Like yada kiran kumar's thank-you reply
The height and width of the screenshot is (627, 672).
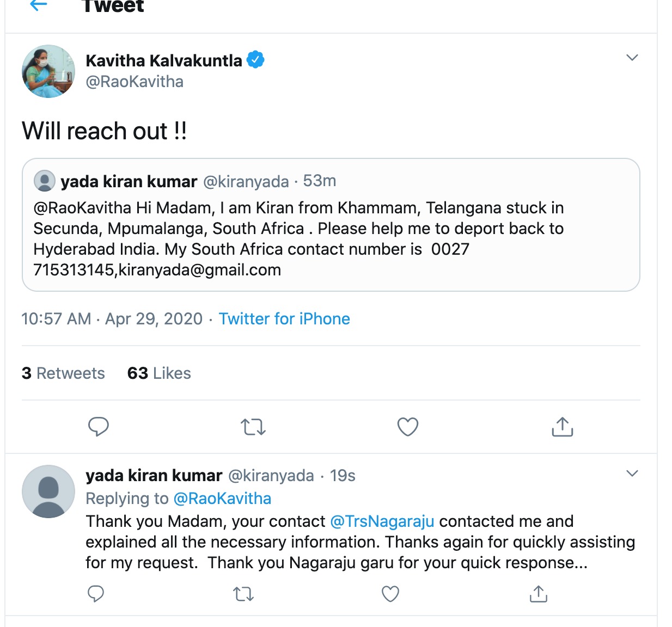[390, 593]
